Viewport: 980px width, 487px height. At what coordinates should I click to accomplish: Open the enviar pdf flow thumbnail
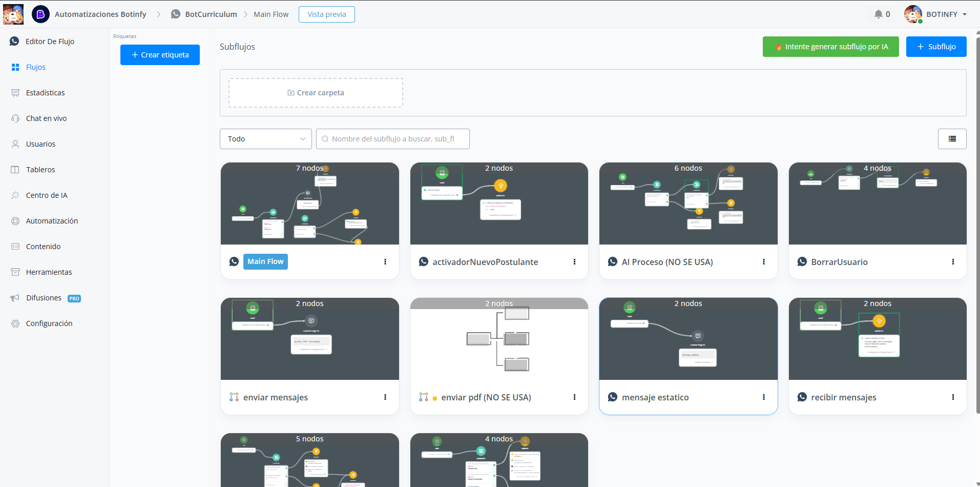click(499, 339)
